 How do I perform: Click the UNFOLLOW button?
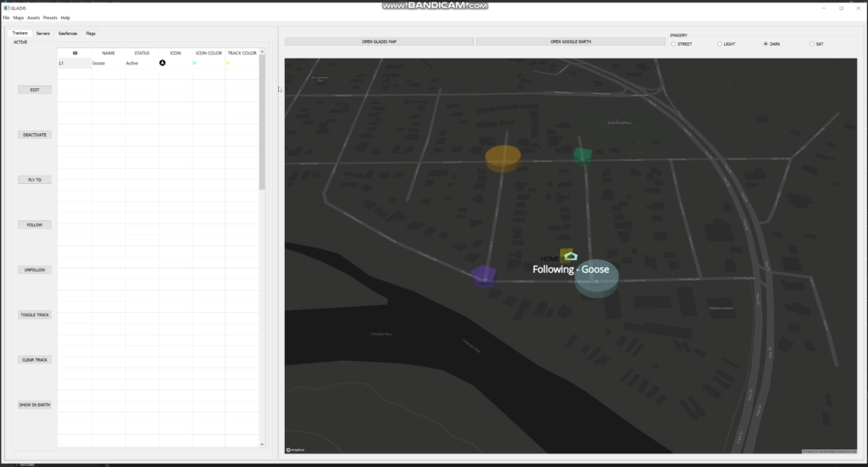point(34,270)
